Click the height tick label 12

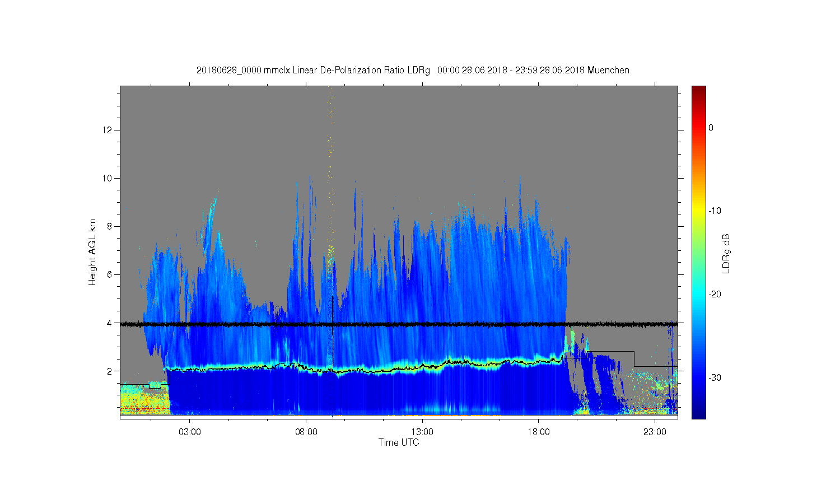108,130
